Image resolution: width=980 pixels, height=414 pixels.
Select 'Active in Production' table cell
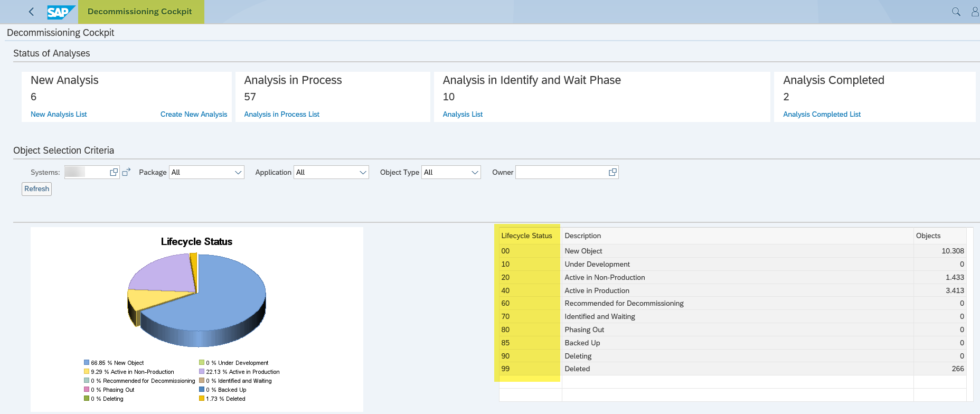pyautogui.click(x=738, y=290)
